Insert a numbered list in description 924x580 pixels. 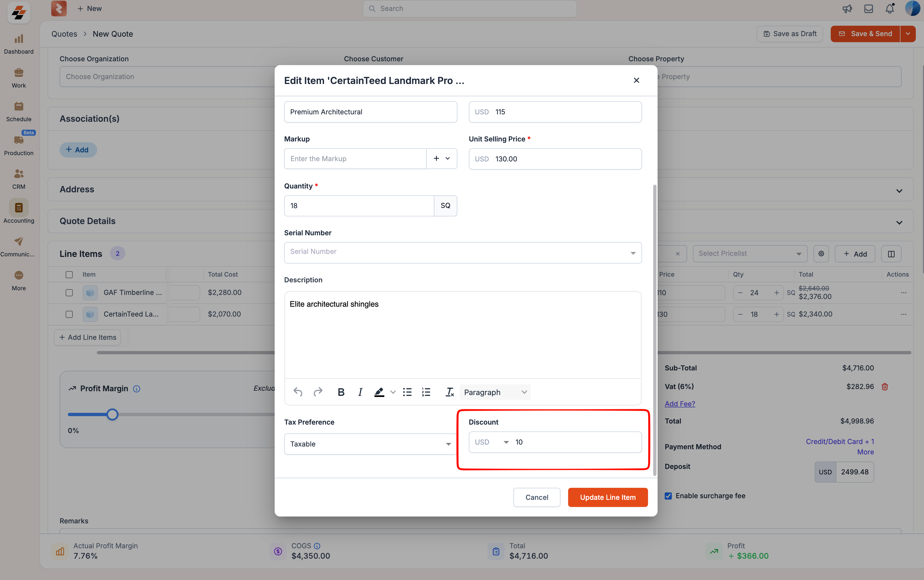(x=426, y=392)
